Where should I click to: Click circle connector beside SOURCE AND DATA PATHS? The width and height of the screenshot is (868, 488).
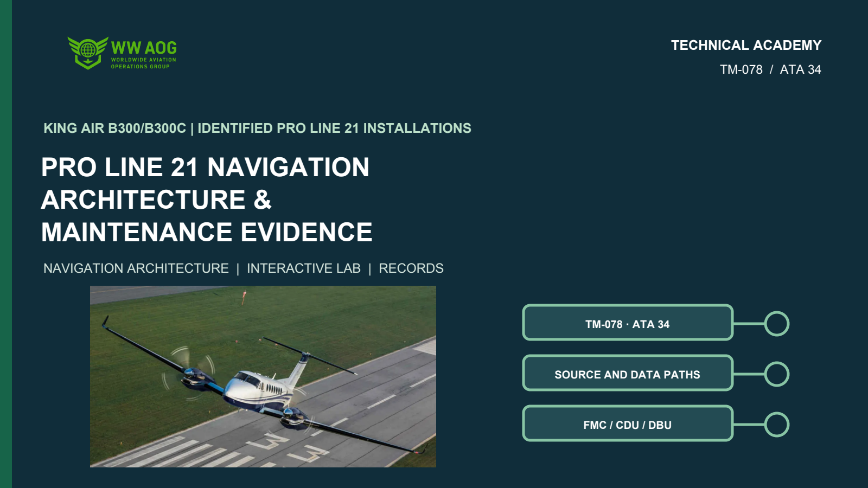pyautogui.click(x=777, y=374)
